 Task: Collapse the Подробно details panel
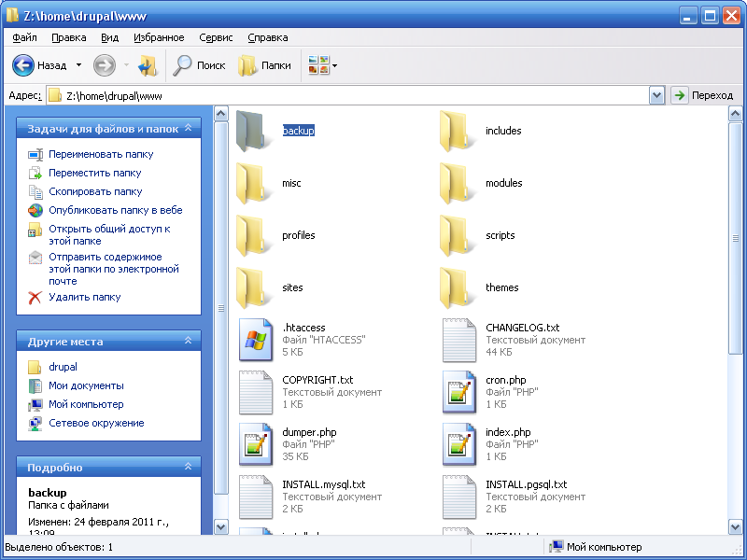coord(189,467)
